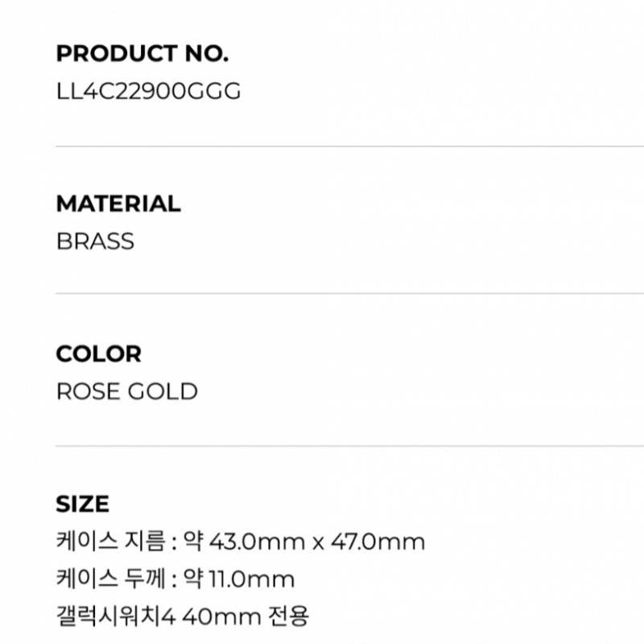Click the 47.0mm value in the case diameter line

coord(377,541)
